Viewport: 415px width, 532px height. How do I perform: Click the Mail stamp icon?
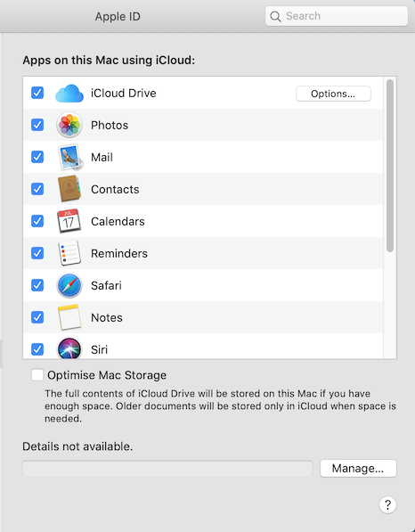pyautogui.click(x=69, y=157)
